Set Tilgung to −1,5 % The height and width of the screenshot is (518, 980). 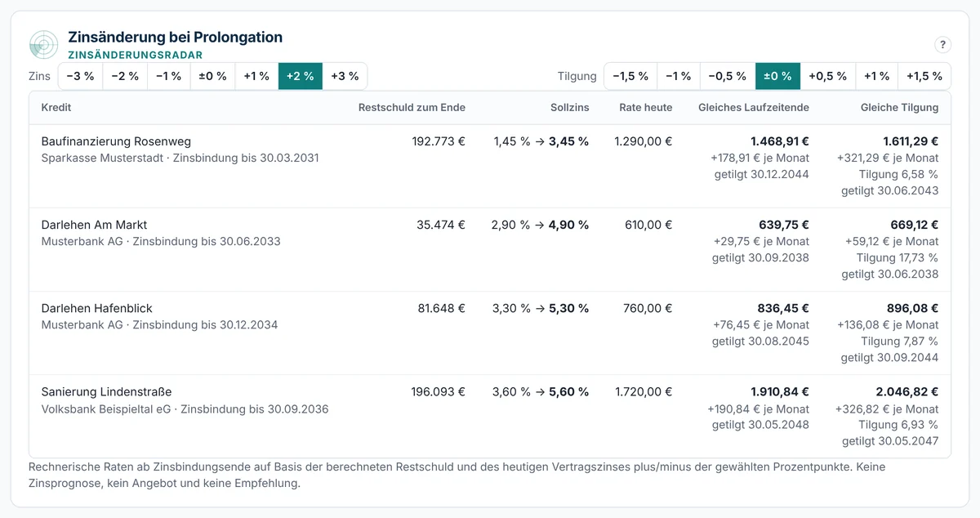630,76
